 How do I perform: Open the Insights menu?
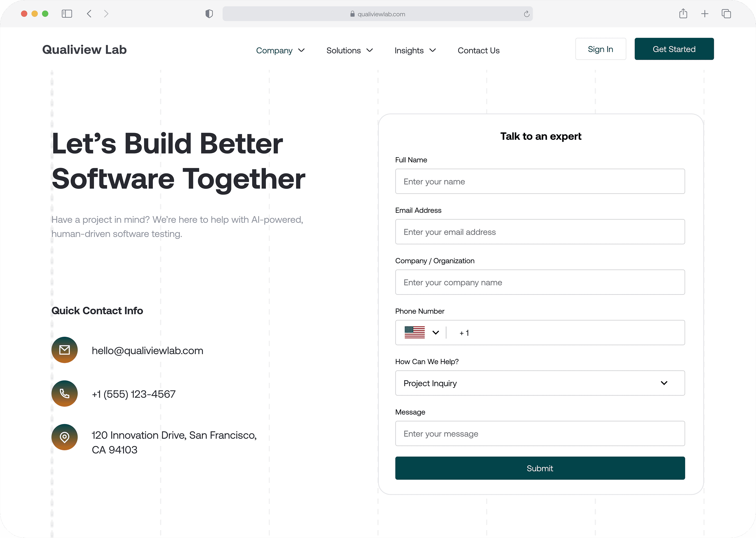[415, 50]
